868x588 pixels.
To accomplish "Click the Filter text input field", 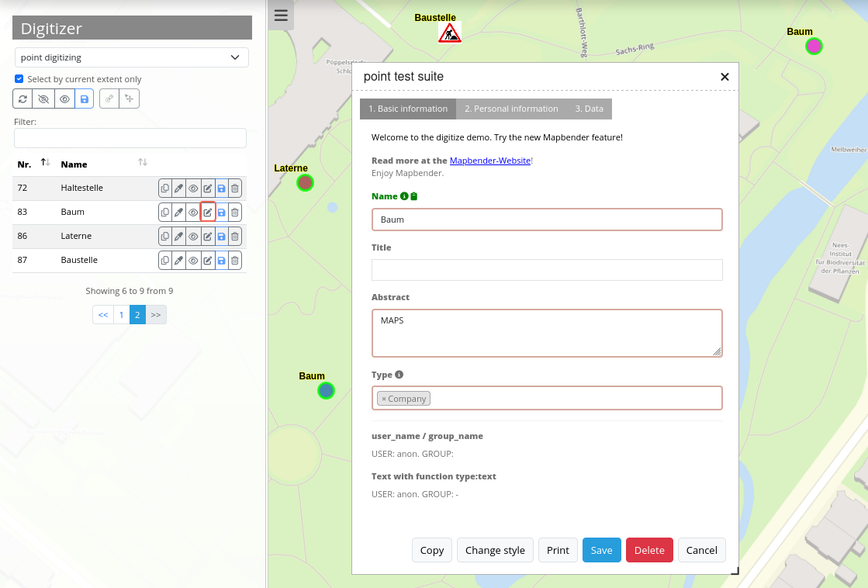I will [x=130, y=138].
